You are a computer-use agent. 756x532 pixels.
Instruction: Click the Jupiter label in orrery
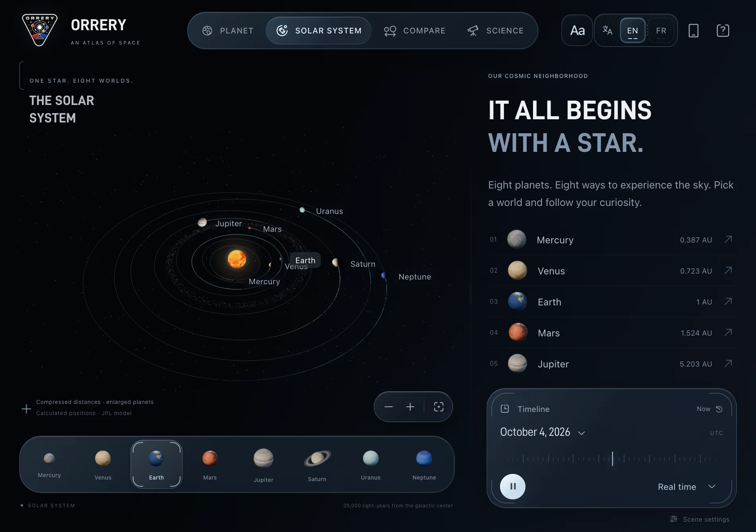coord(229,223)
